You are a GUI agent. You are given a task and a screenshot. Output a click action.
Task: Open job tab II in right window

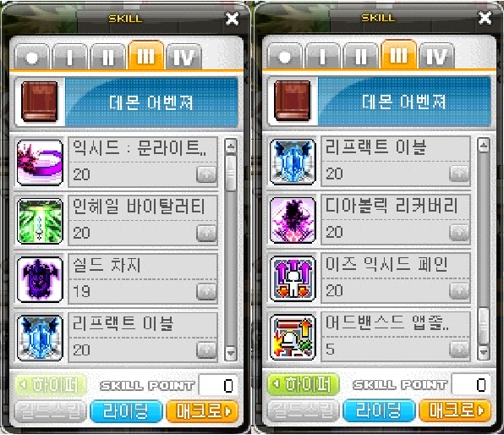tap(360, 56)
